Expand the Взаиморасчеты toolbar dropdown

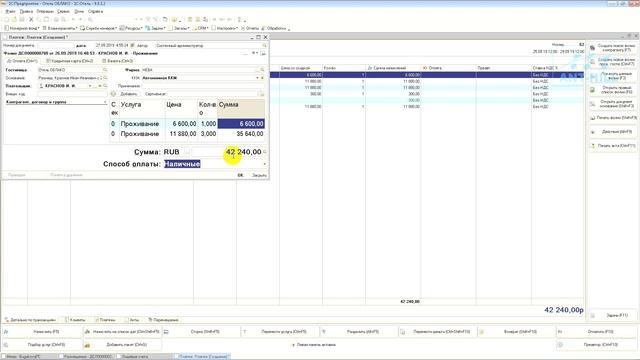pos(60,28)
